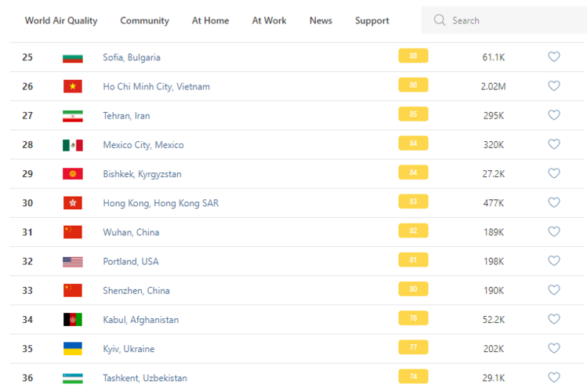Click the Uzbekistan flag icon
The height and width of the screenshot is (392, 587).
(73, 378)
